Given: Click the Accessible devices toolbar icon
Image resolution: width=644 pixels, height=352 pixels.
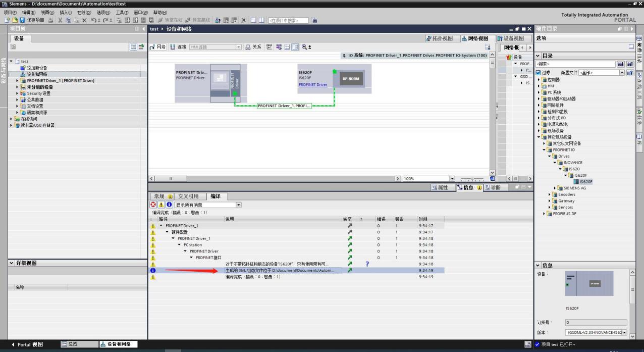Looking at the screenshot, I should 219,20.
